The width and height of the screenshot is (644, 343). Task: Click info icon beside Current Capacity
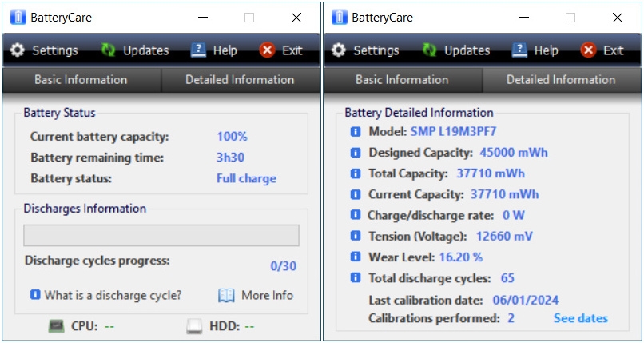click(x=356, y=194)
